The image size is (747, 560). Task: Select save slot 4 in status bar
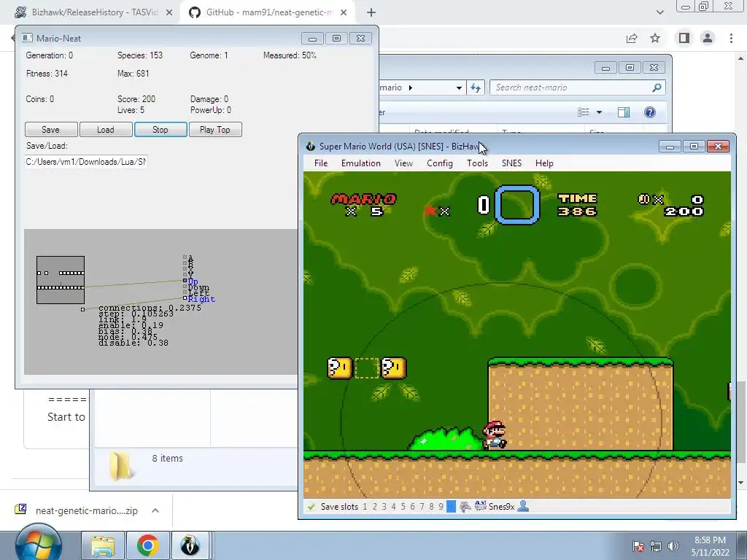click(393, 507)
